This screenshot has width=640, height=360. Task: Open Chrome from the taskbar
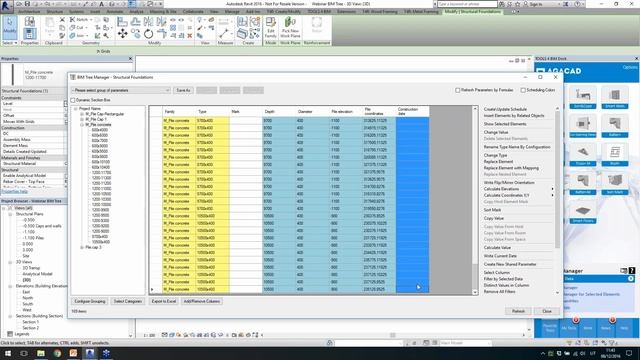[x=57, y=353]
